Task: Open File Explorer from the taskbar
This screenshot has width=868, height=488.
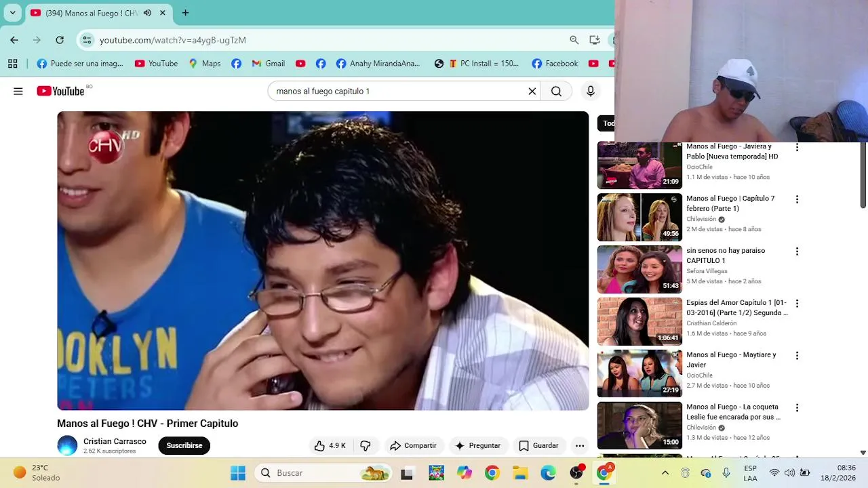Action: click(x=520, y=473)
